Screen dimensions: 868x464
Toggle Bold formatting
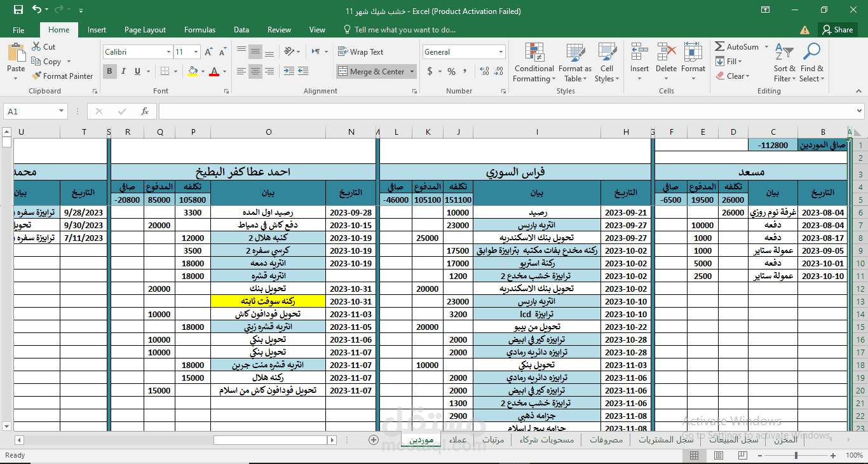pos(109,71)
